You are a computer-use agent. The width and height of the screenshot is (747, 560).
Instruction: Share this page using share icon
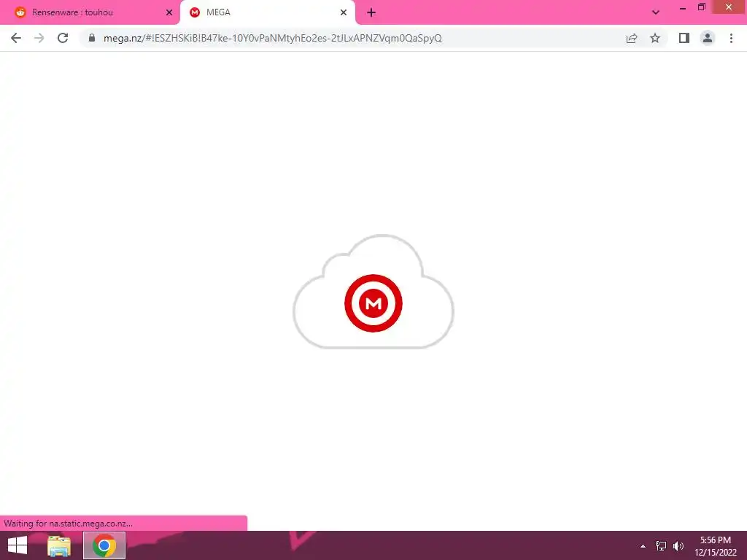pyautogui.click(x=632, y=38)
